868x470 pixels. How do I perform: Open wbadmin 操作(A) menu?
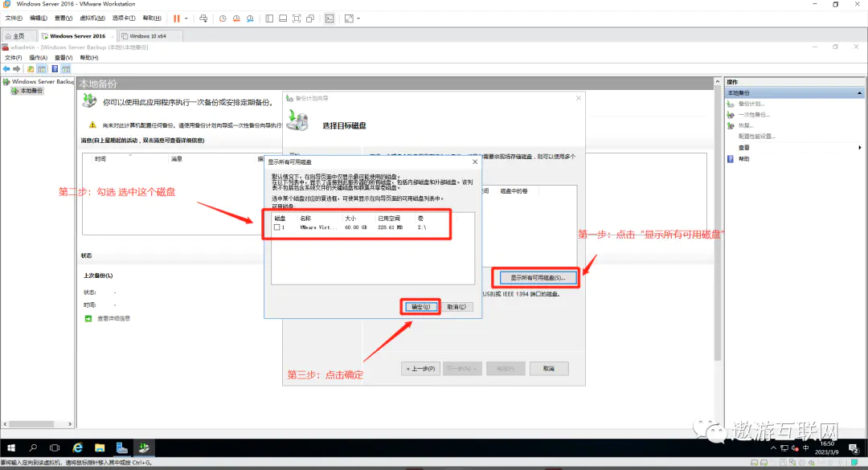point(39,58)
